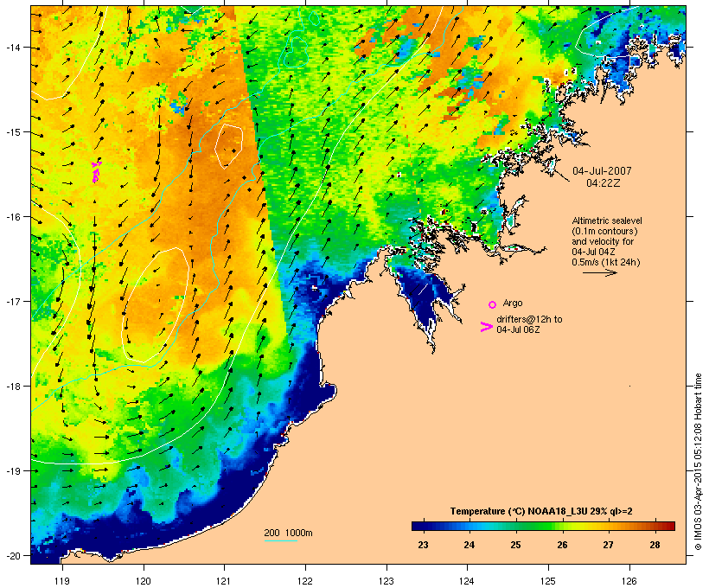Click the colorbar tick label 28
The width and height of the screenshot is (709, 588).
click(655, 545)
